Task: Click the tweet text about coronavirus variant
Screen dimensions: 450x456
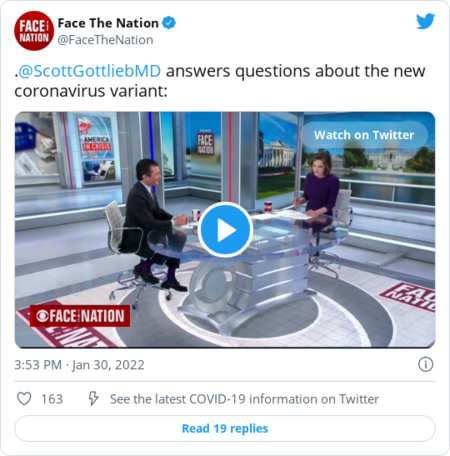Action: click(220, 81)
